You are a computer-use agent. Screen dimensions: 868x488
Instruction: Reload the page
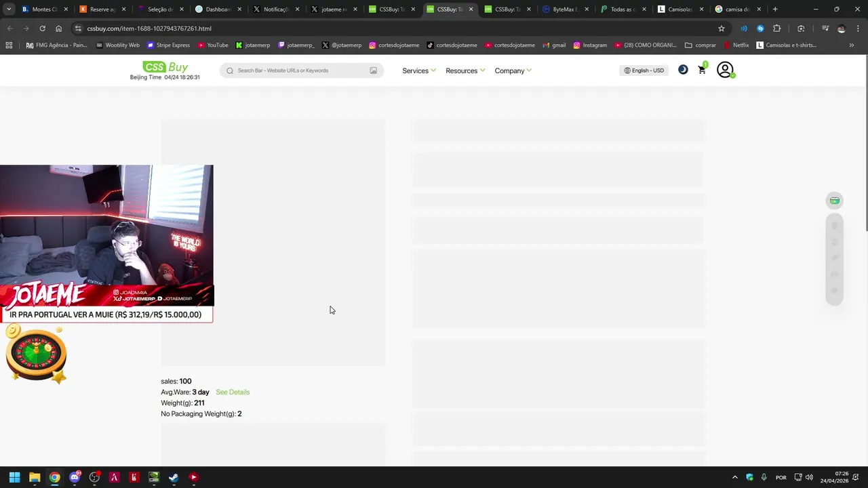pyautogui.click(x=42, y=28)
